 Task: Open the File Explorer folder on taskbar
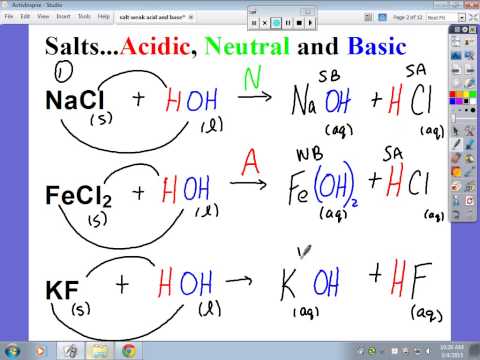pos(99,351)
